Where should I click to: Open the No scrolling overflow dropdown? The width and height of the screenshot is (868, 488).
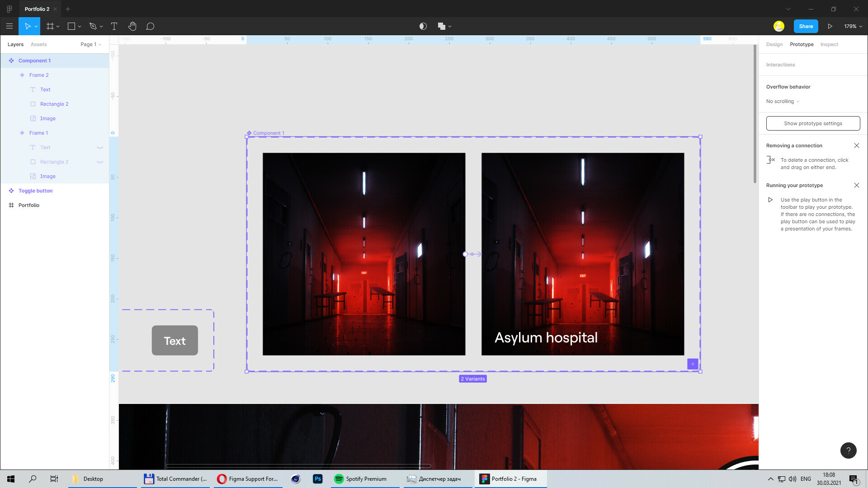coord(783,101)
